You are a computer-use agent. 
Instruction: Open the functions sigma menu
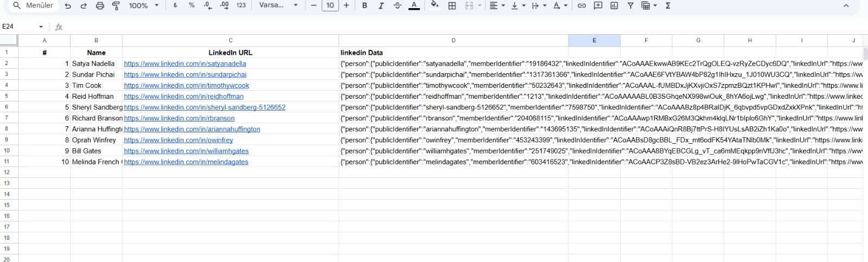(x=668, y=5)
